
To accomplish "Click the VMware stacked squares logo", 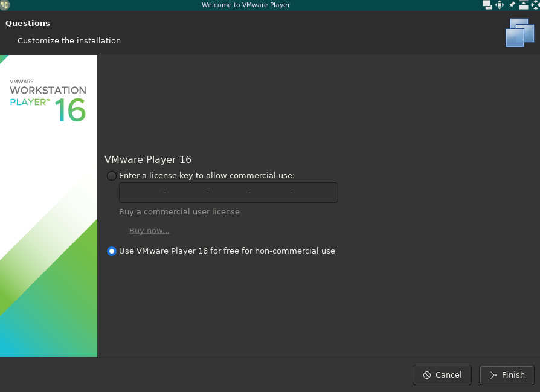I will coord(519,33).
